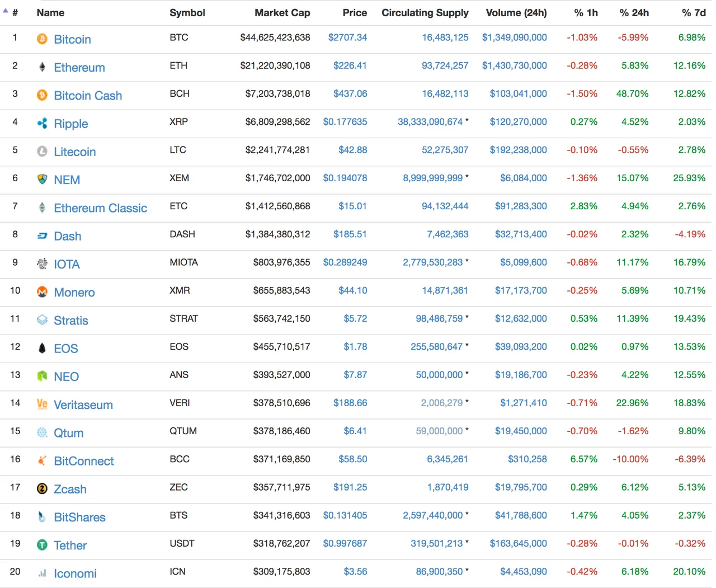This screenshot has height=588, width=716.
Task: Click the Bitcoin coin logo icon
Action: pyautogui.click(x=42, y=39)
